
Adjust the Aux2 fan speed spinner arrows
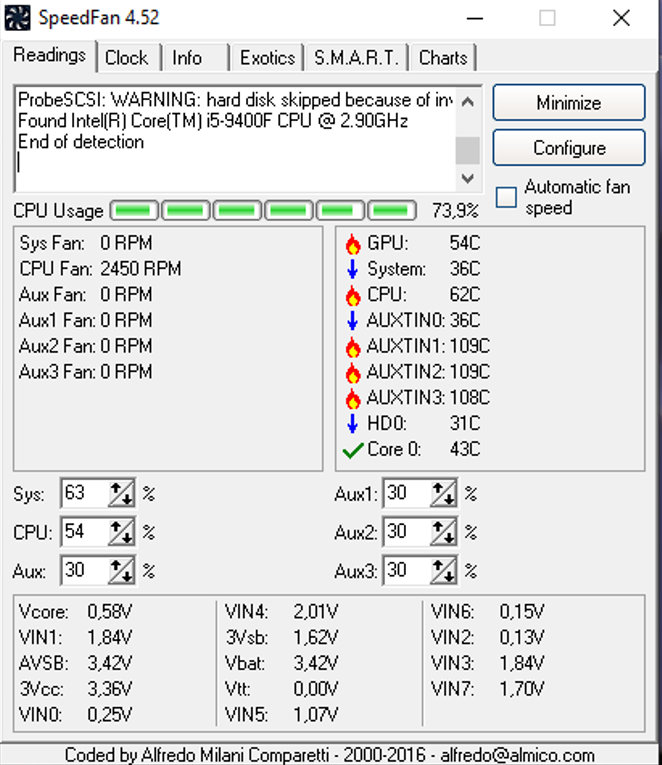(443, 532)
